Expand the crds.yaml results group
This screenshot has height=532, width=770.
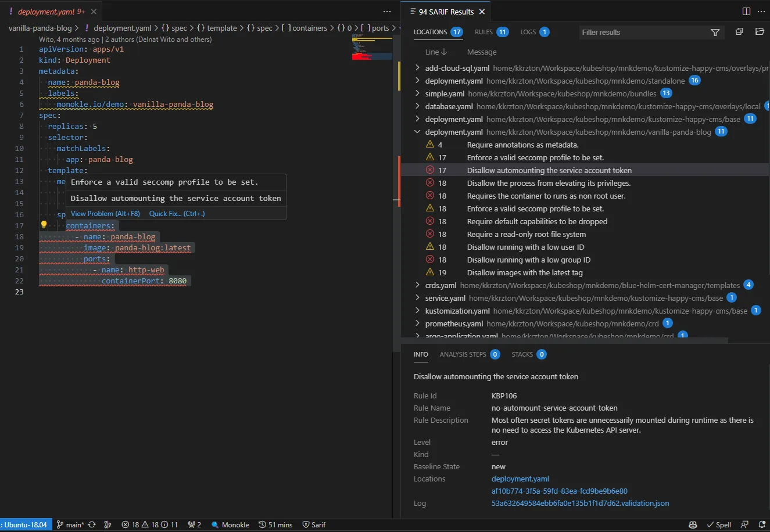pyautogui.click(x=417, y=285)
